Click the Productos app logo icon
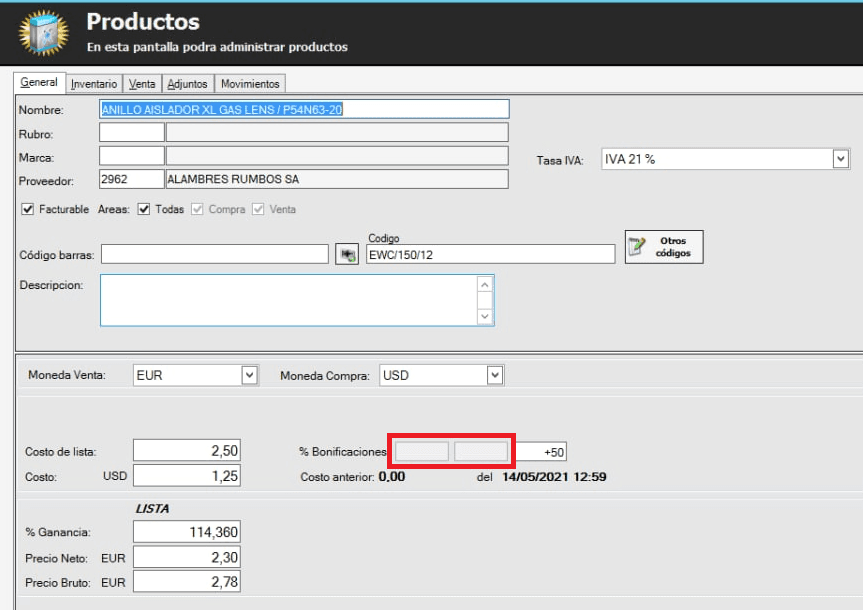The image size is (863, 610). click(x=42, y=33)
